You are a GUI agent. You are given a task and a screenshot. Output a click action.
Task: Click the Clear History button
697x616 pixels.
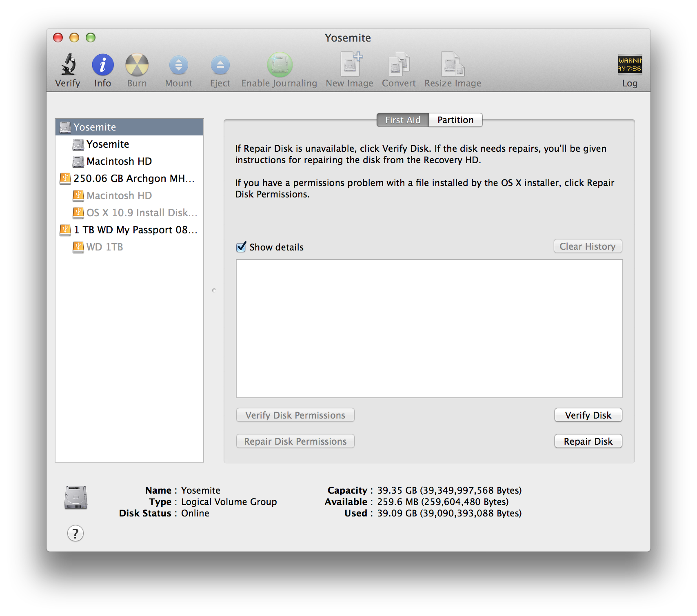(x=588, y=246)
